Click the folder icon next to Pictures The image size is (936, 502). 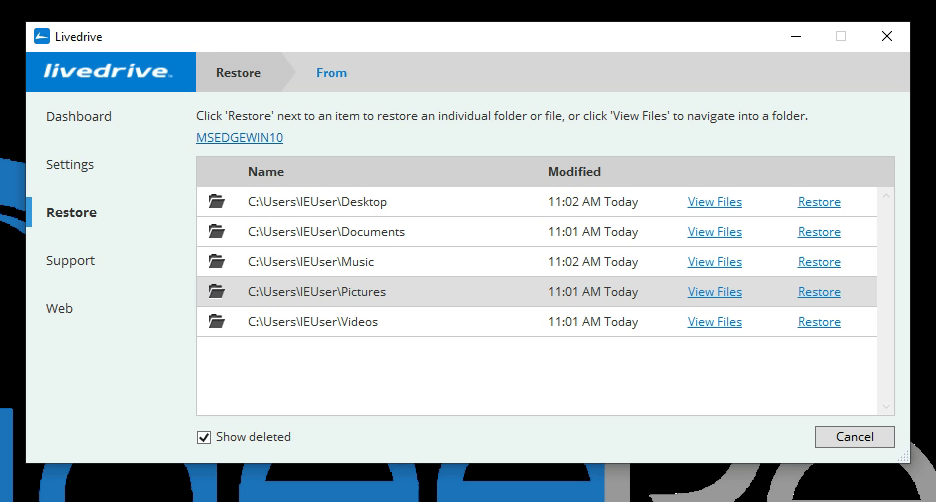(217, 292)
